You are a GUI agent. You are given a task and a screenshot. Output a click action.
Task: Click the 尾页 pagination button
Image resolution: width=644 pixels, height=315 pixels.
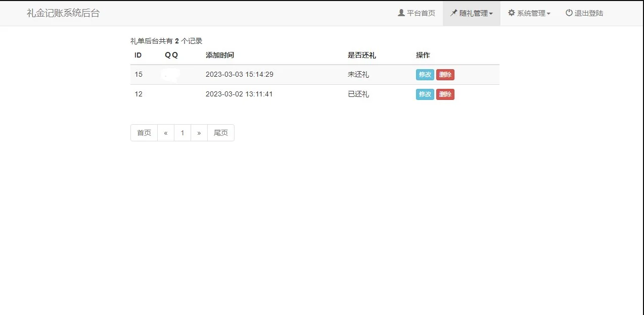220,132
